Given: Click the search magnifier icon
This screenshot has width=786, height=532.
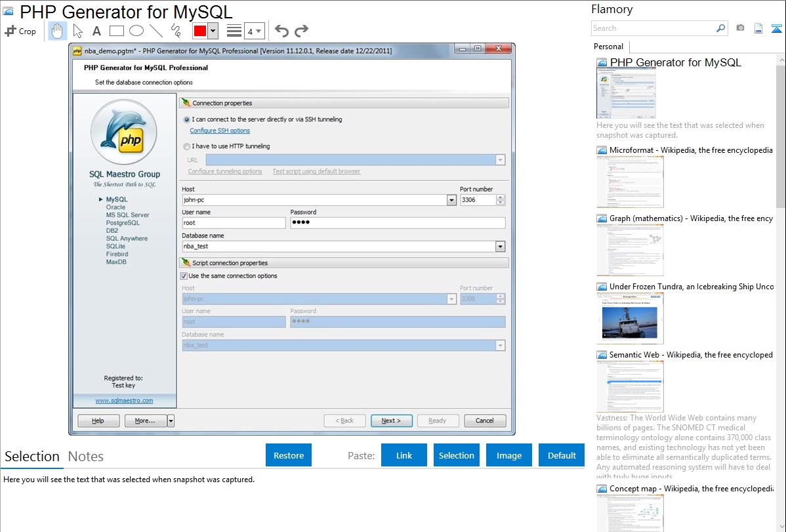Looking at the screenshot, I should click(720, 28).
